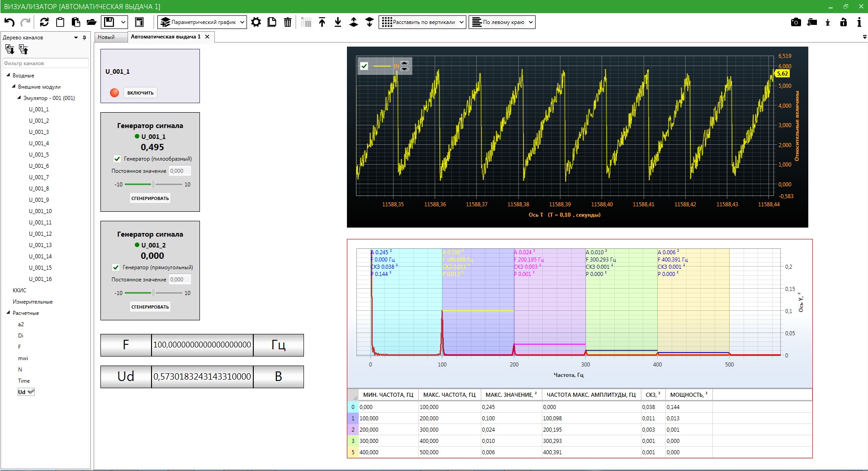Image resolution: width=868 pixels, height=471 pixels.
Task: Click the МАКС. ЗНАЧЕНИЕ column header
Action: coord(511,395)
